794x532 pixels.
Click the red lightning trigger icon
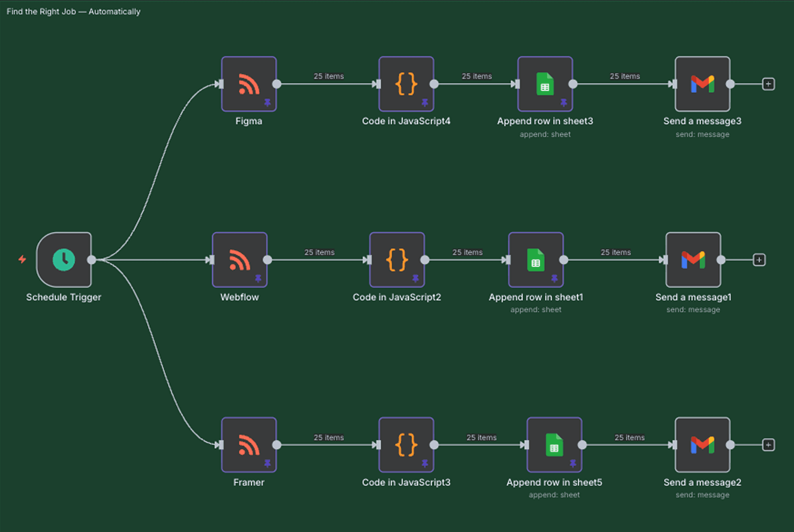click(22, 259)
